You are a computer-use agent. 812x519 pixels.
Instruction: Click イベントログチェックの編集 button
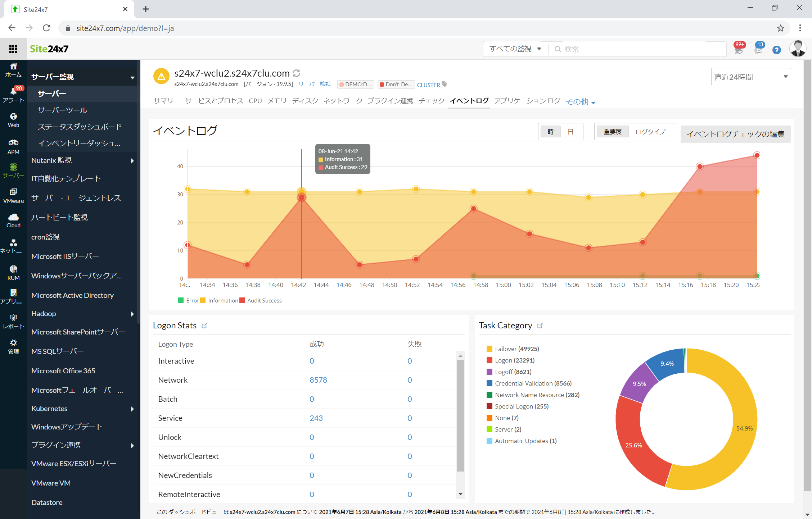coord(735,134)
